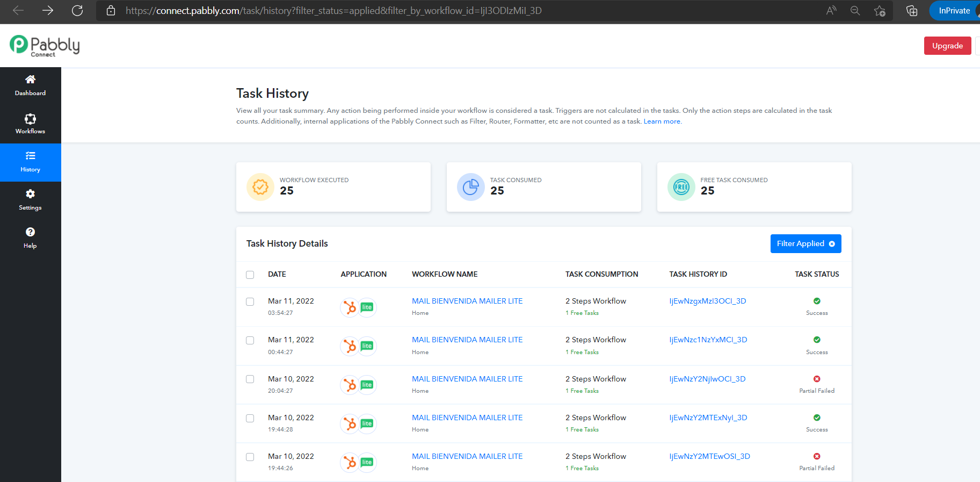Open task history IjEwNzc1NzYxMCI_3D

(x=708, y=340)
